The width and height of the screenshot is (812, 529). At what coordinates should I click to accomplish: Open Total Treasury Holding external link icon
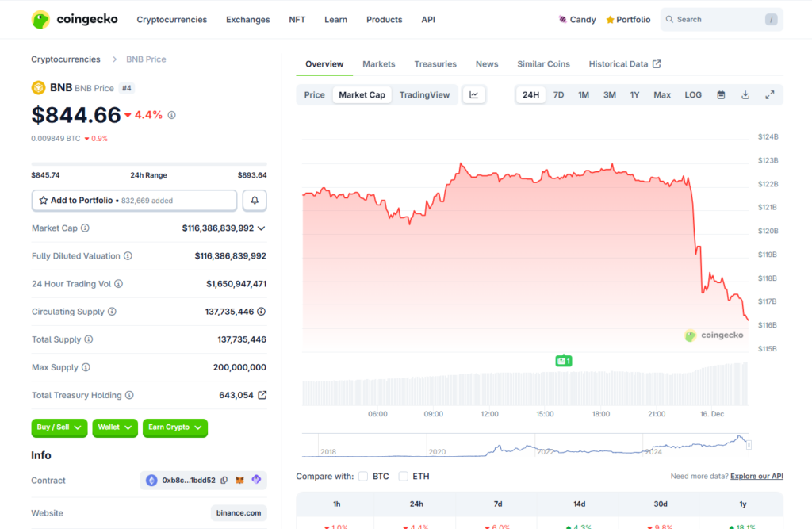262,395
